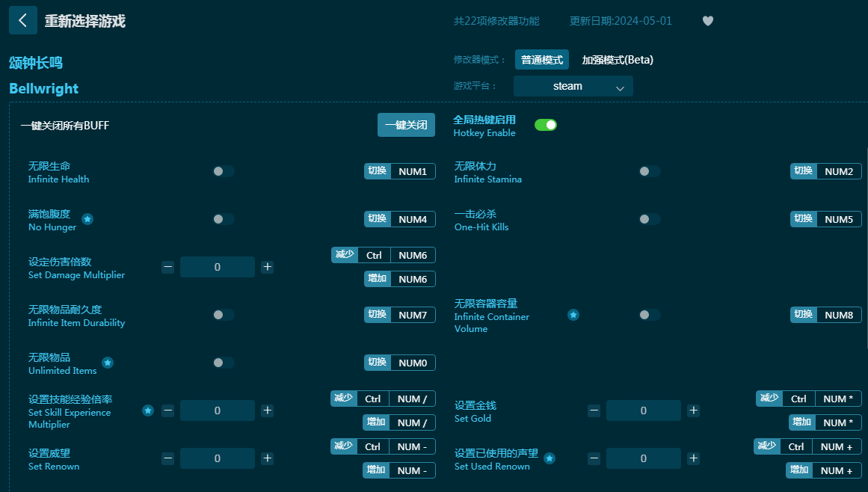The height and width of the screenshot is (492, 868).
Task: Increase Set Gold value with plus button
Action: (x=693, y=410)
